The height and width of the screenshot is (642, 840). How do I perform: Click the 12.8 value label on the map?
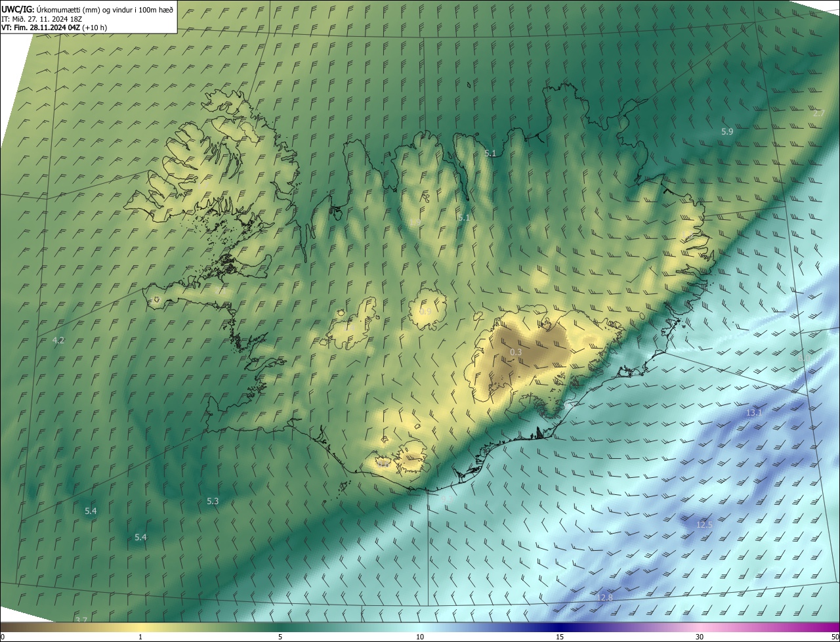click(604, 598)
